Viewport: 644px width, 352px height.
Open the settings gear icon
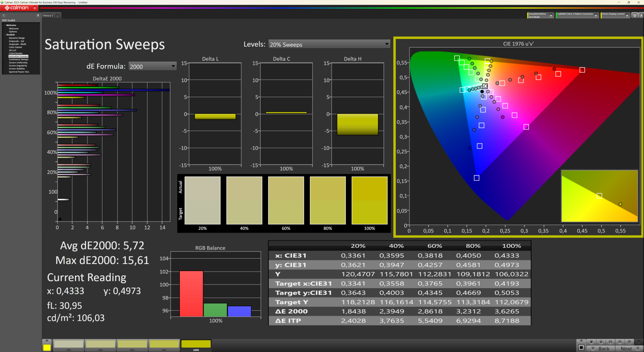(x=635, y=15)
